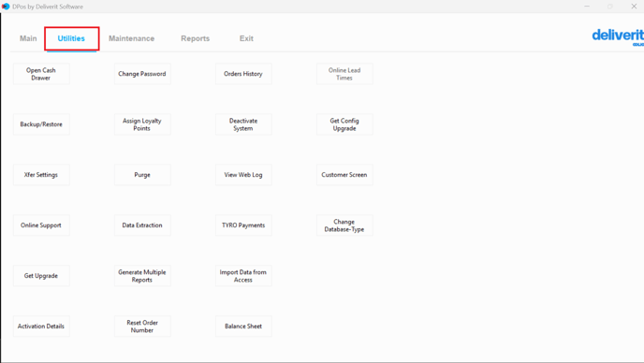Click Get Config Upgrade

tap(344, 124)
